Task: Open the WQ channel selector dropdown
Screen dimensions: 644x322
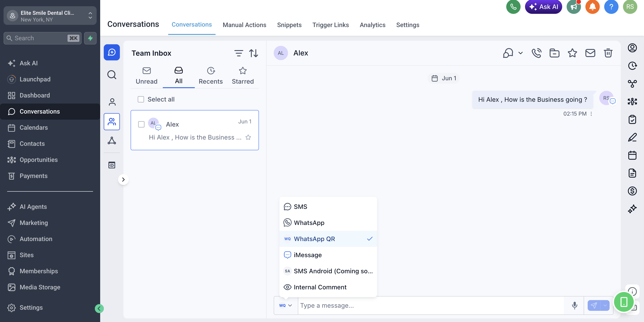Action: point(286,305)
